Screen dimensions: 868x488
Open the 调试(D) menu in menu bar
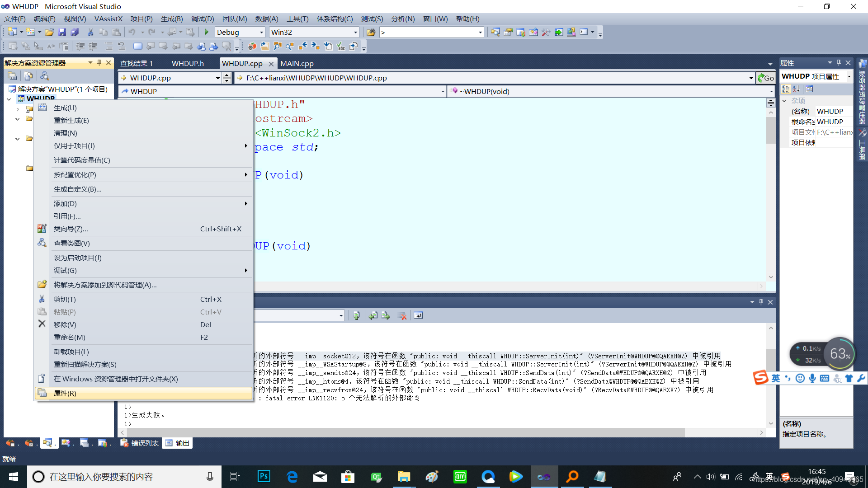click(x=202, y=19)
